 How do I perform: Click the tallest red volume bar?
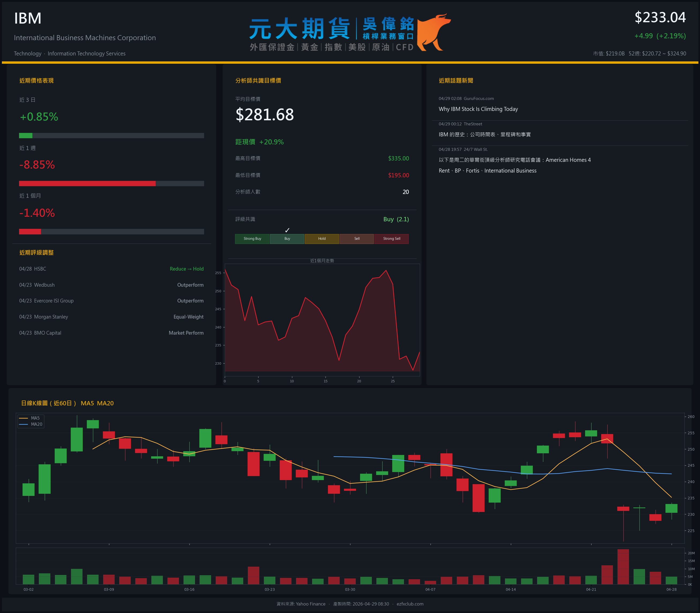pos(623,566)
